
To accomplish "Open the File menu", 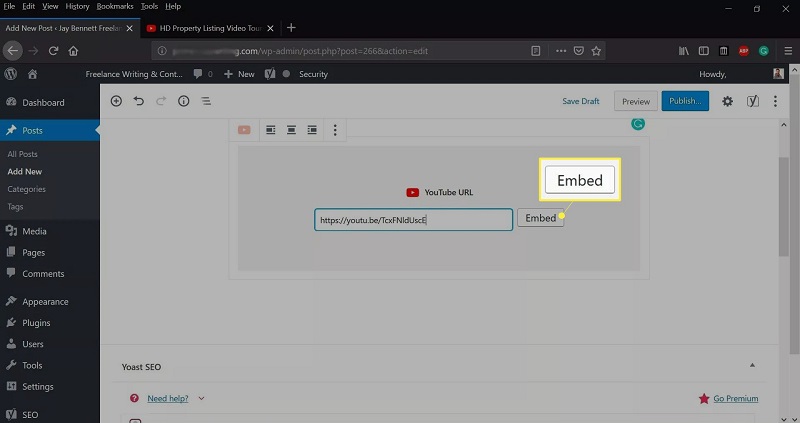I will (9, 6).
